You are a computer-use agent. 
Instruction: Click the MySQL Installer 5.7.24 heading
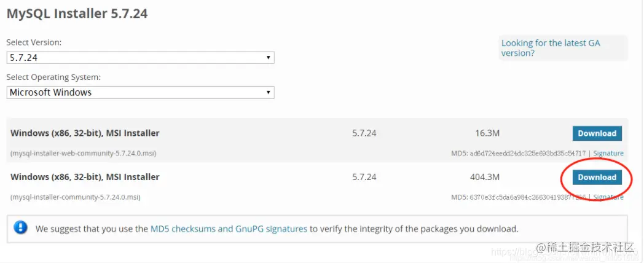click(x=77, y=13)
